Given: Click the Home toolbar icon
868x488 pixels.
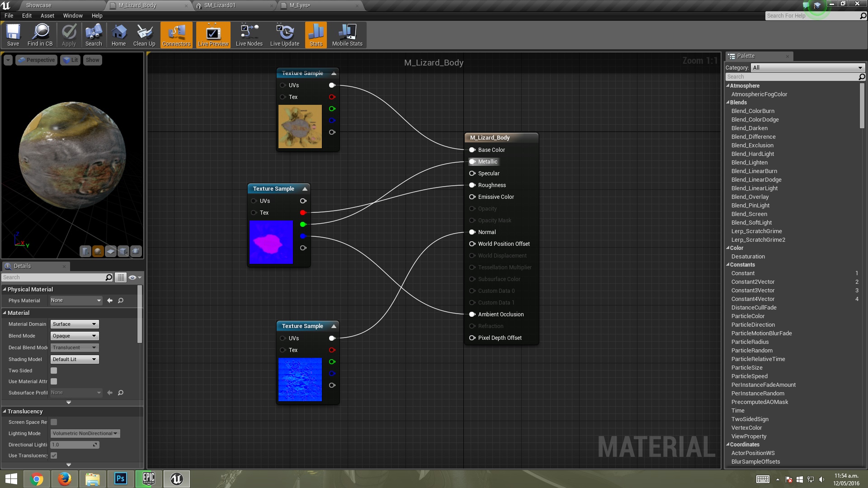Looking at the screenshot, I should pos(118,35).
